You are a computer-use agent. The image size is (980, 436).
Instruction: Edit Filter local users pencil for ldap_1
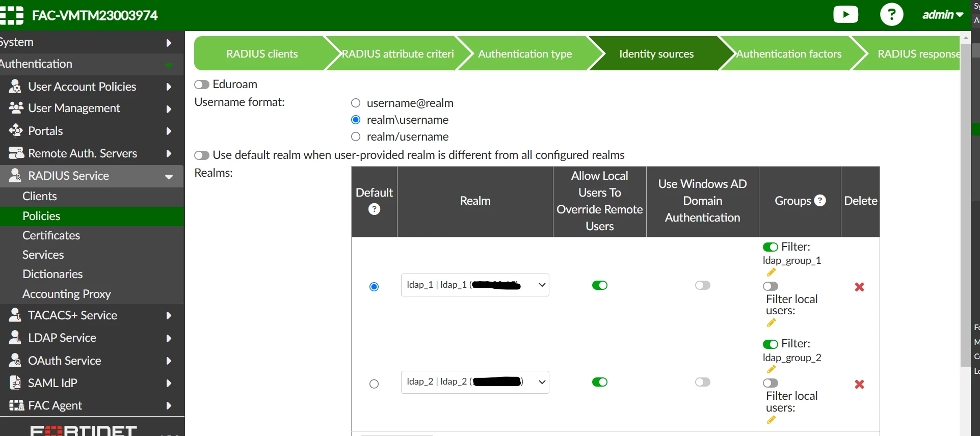click(771, 323)
